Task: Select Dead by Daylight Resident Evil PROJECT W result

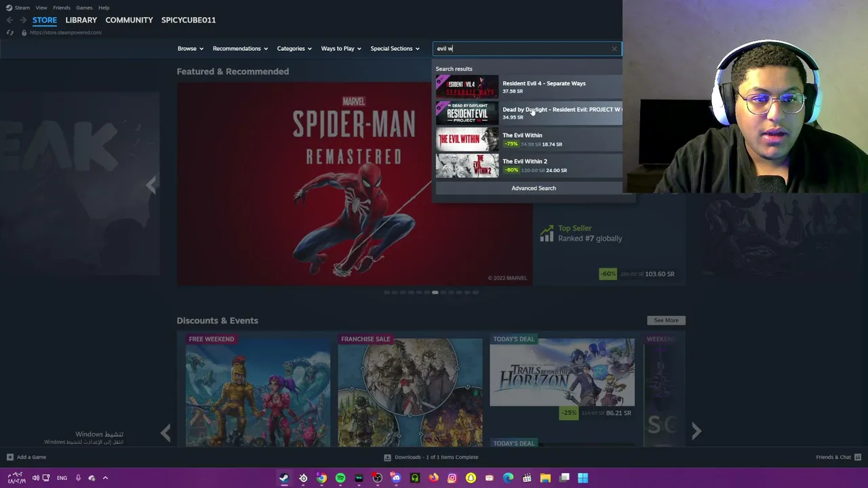Action: click(528, 113)
